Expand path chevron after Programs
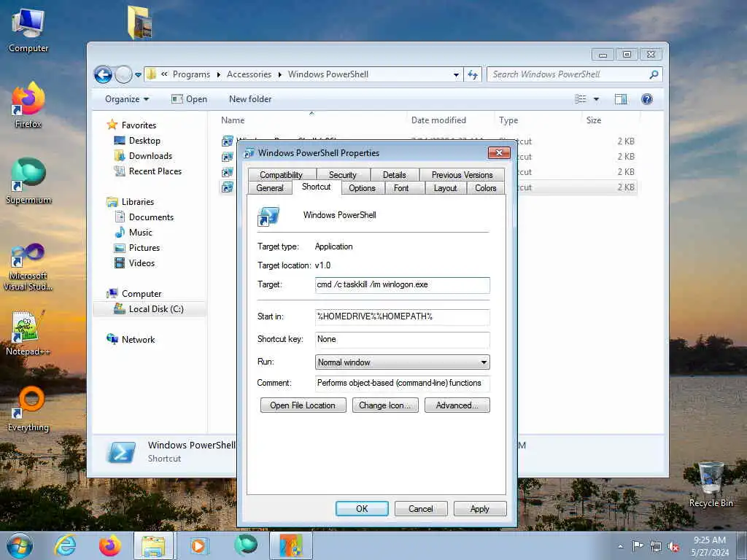The image size is (747, 560). click(x=218, y=75)
